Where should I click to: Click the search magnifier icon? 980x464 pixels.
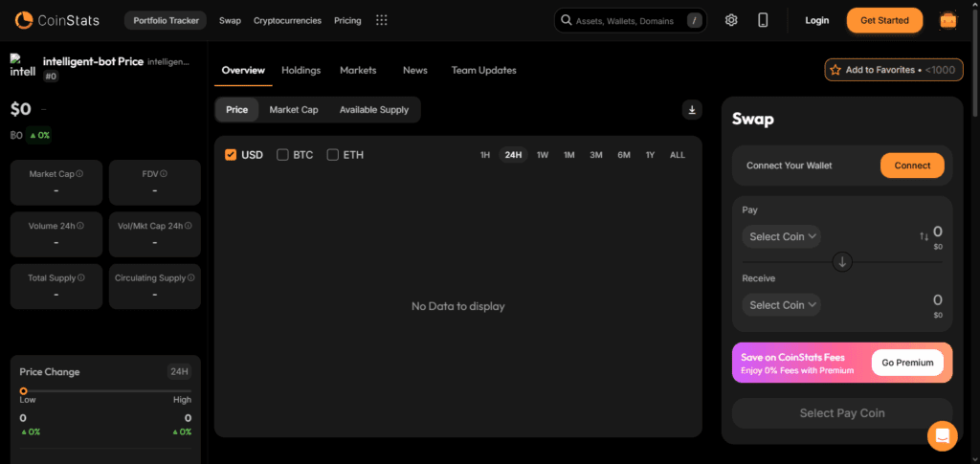click(x=567, y=21)
